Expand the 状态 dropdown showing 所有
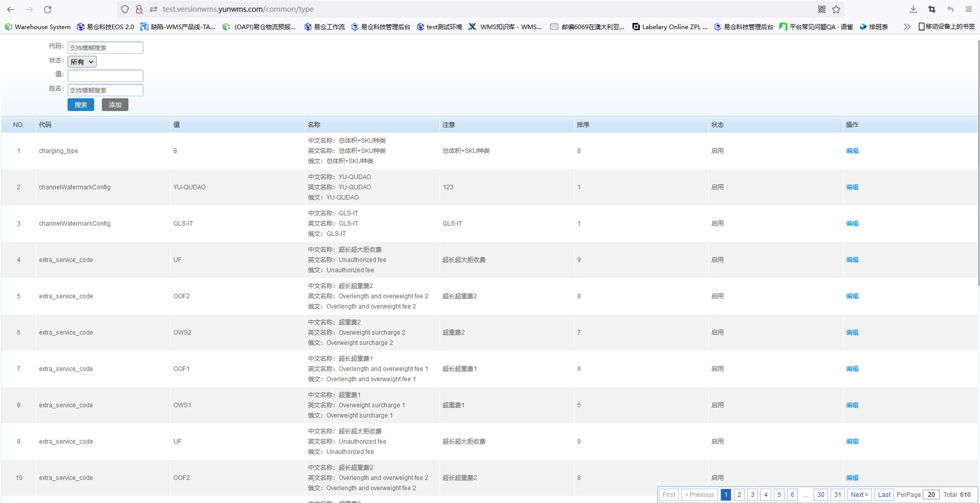Viewport: 980px width, 503px height. coord(82,62)
